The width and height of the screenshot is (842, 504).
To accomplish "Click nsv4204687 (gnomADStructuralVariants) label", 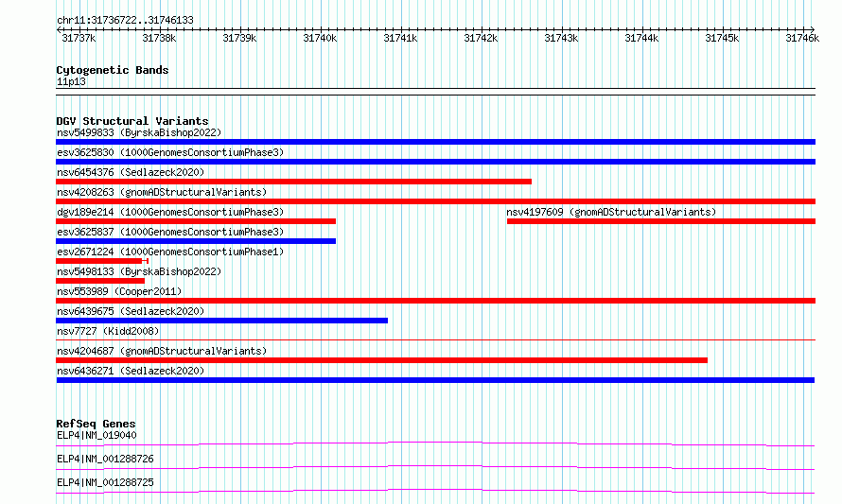I will [162, 351].
